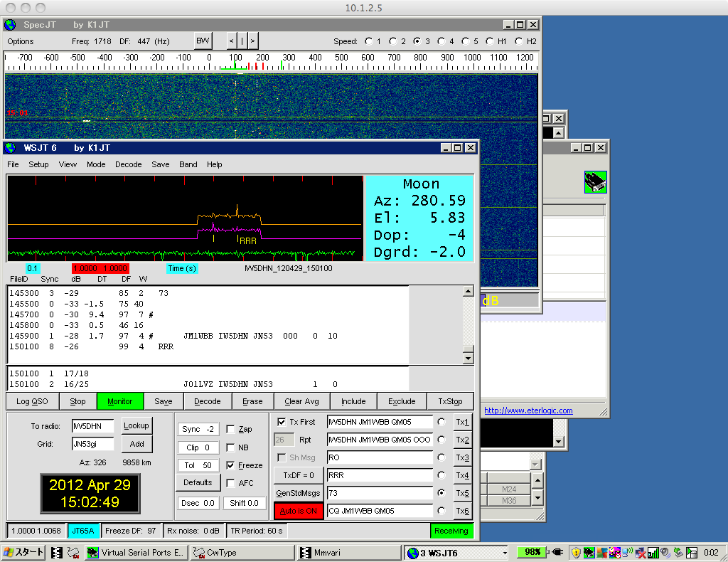Click the 98% battery indicator
This screenshot has width=728, height=562.
pos(532,552)
